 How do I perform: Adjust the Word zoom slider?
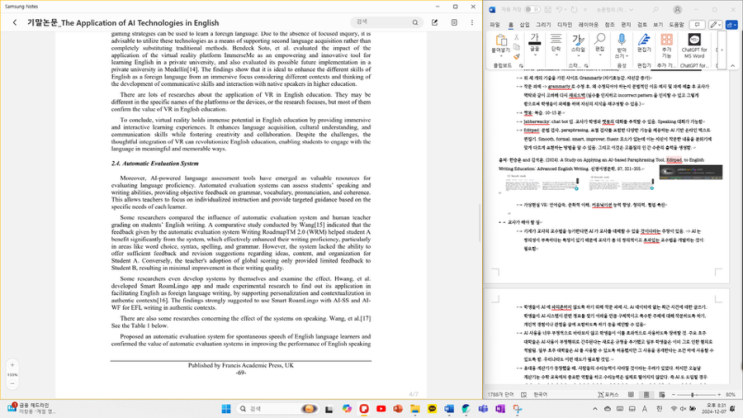[x=693, y=394]
